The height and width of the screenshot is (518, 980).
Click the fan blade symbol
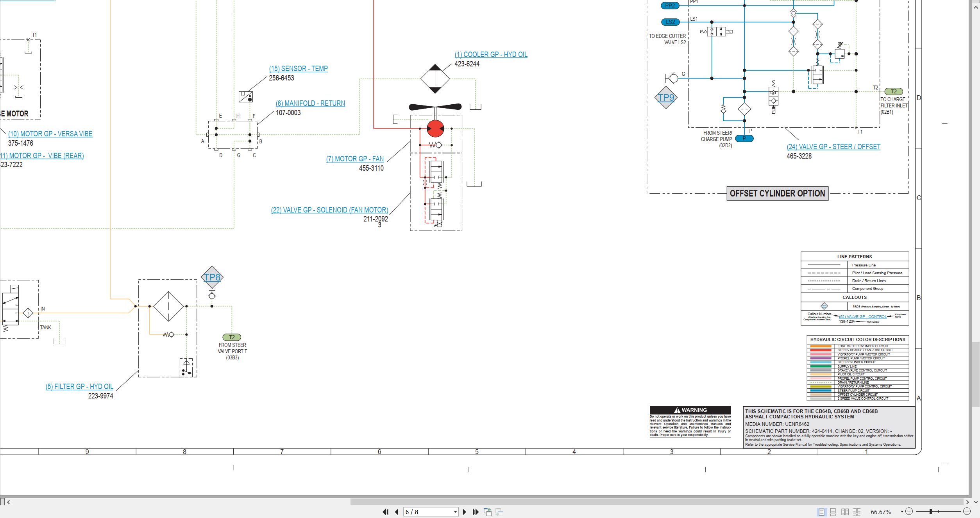[x=435, y=107]
